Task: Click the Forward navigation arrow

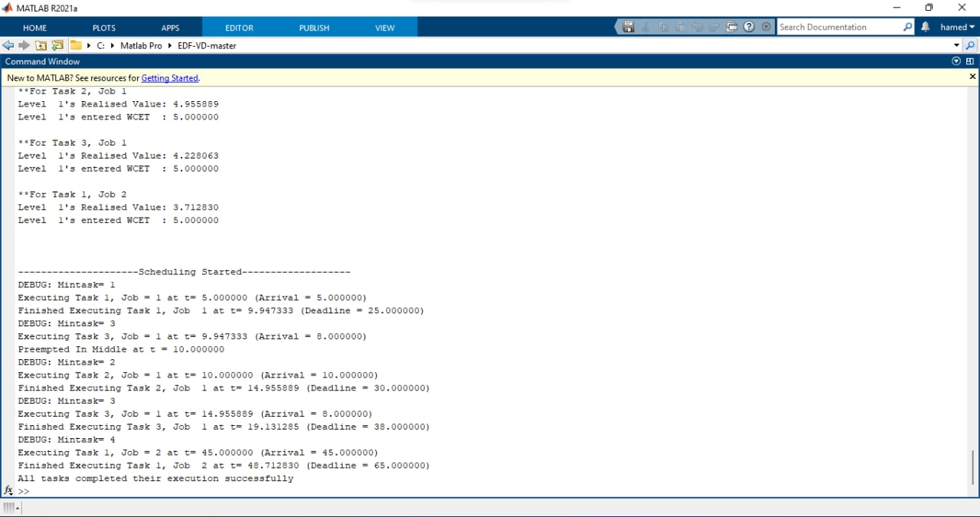Action: [x=23, y=45]
